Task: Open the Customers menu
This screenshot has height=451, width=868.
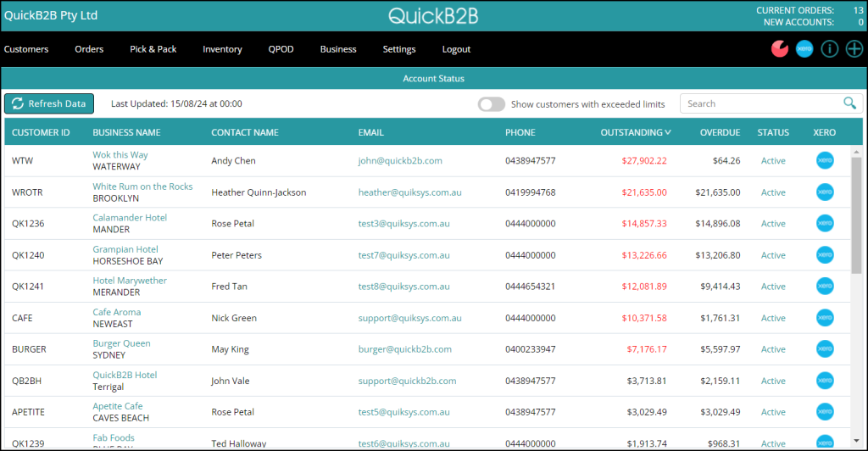Action: [26, 49]
